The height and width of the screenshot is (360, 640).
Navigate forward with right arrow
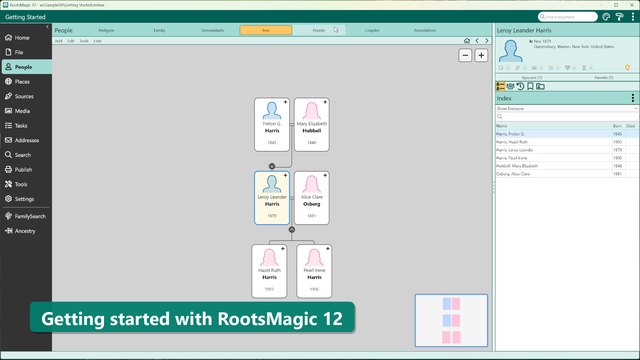tap(487, 41)
